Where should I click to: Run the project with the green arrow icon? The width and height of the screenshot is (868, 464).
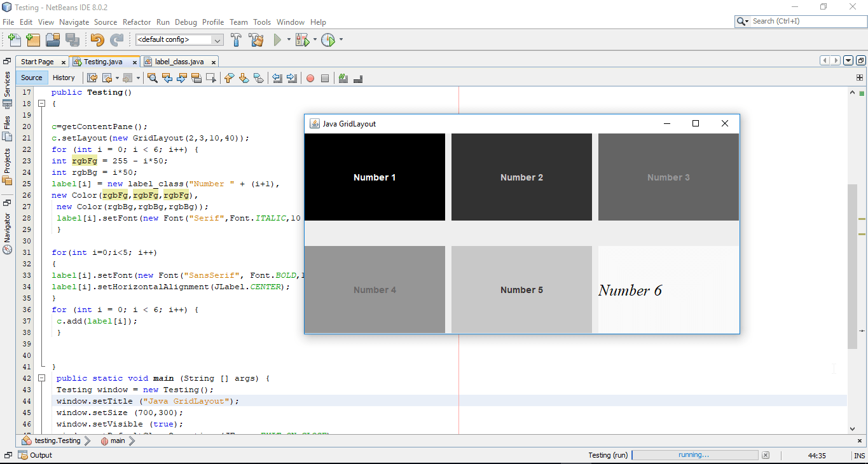278,39
